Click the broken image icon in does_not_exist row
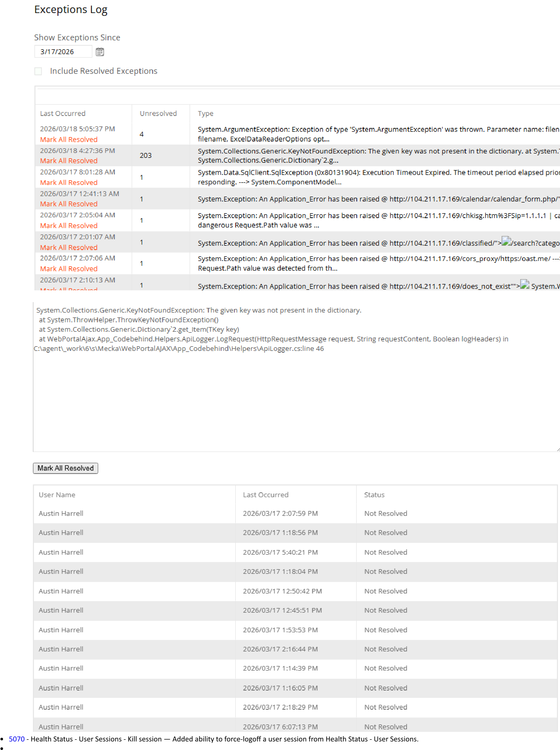 point(525,284)
